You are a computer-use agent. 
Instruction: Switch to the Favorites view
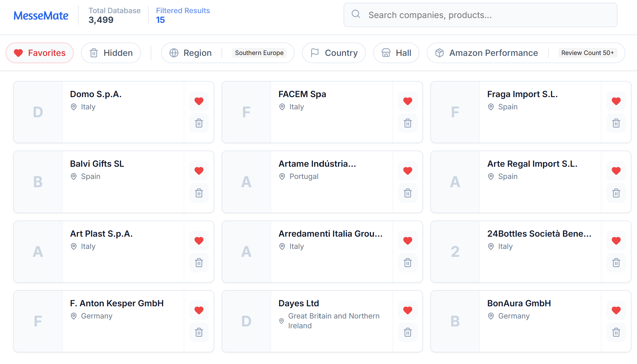(39, 53)
